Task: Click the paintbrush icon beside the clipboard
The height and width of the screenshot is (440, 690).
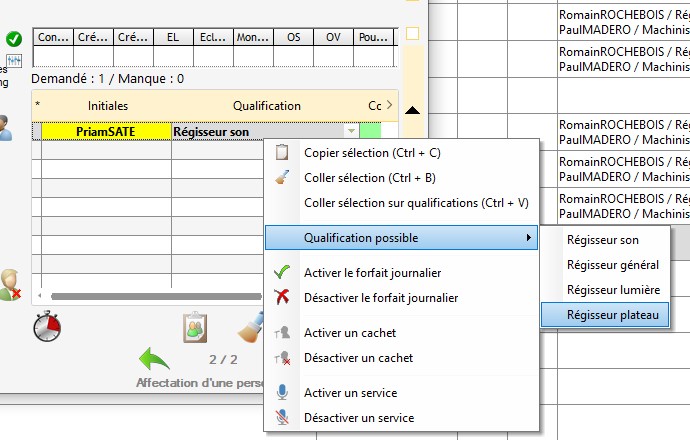Action: pos(250,327)
